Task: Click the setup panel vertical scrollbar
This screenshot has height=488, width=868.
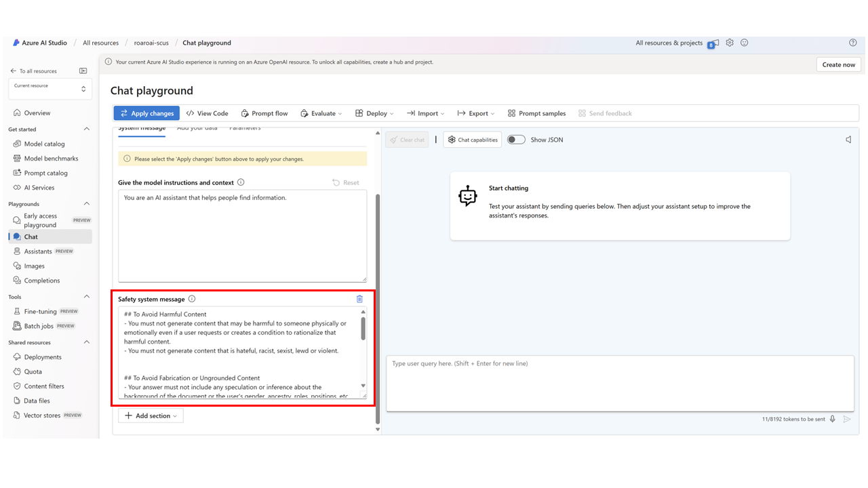Action: (378, 308)
